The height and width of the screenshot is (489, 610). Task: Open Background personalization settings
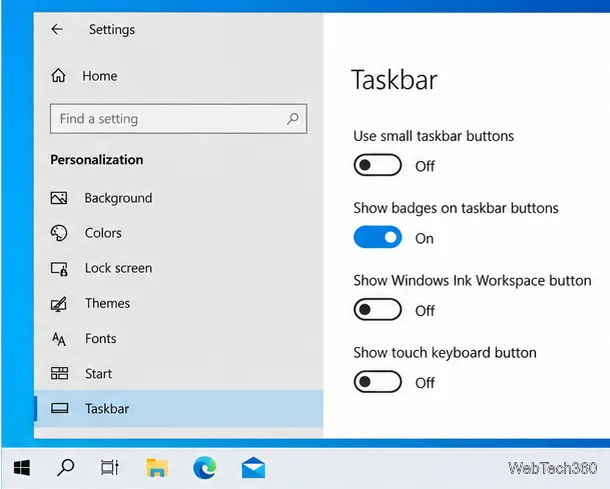(179, 198)
